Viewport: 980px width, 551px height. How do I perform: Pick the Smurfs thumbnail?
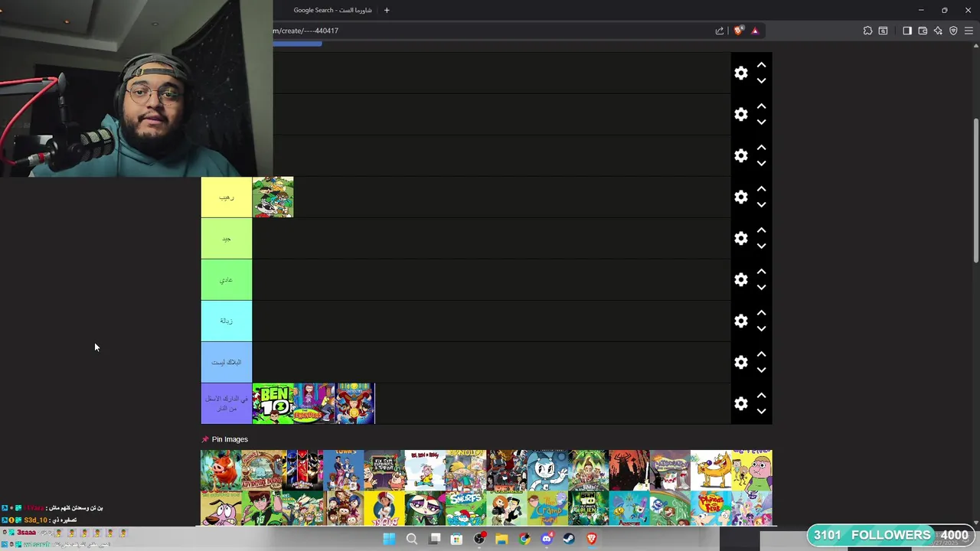pos(465,508)
